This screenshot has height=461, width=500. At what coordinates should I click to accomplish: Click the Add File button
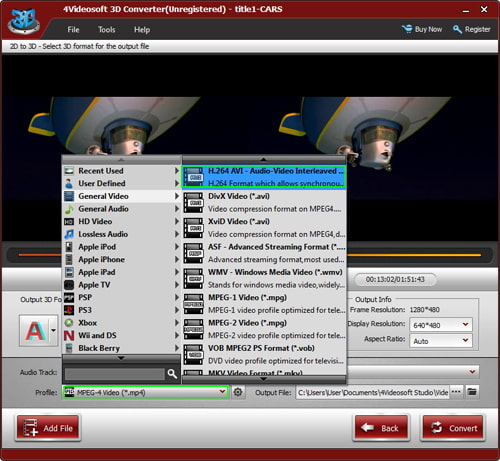pos(48,428)
